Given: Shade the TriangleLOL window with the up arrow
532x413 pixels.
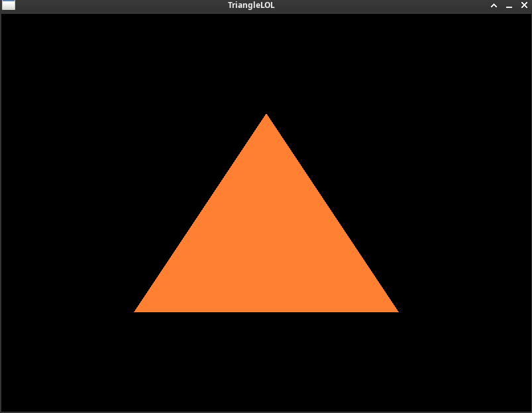Looking at the screenshot, I should (x=494, y=5).
